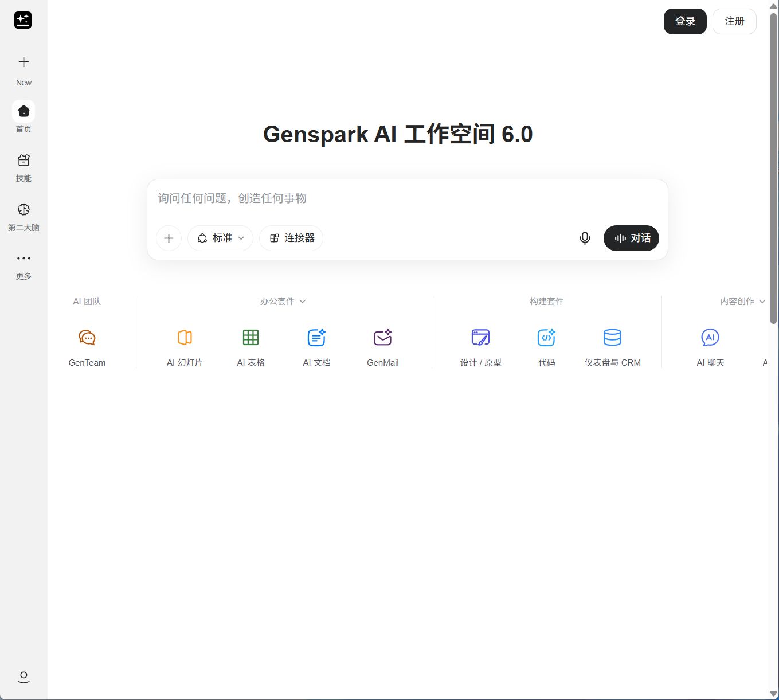Viewport: 779px width, 700px height.
Task: Activate the microphone voice input
Action: [585, 238]
